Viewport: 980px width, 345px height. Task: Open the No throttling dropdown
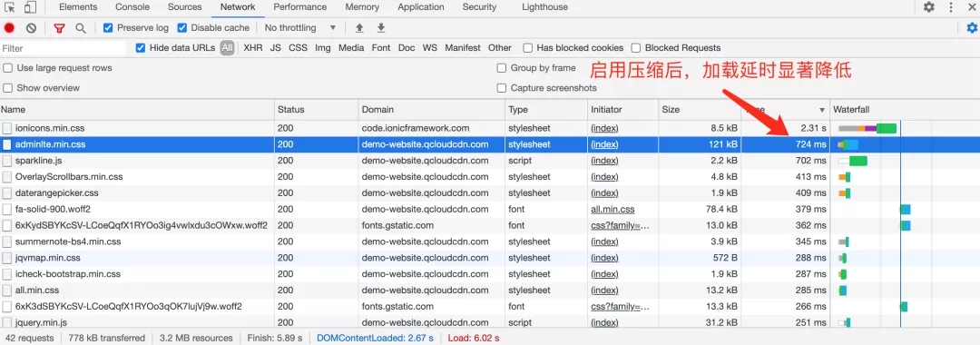coord(300,28)
